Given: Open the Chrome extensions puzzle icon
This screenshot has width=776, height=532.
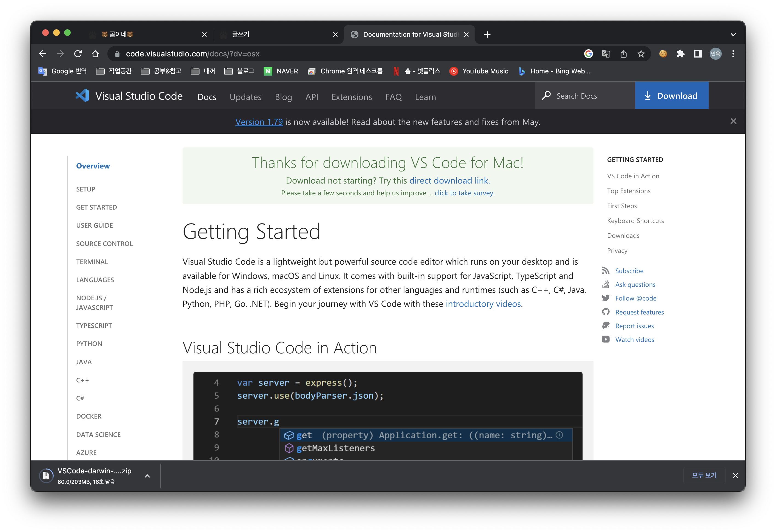Looking at the screenshot, I should [x=680, y=54].
